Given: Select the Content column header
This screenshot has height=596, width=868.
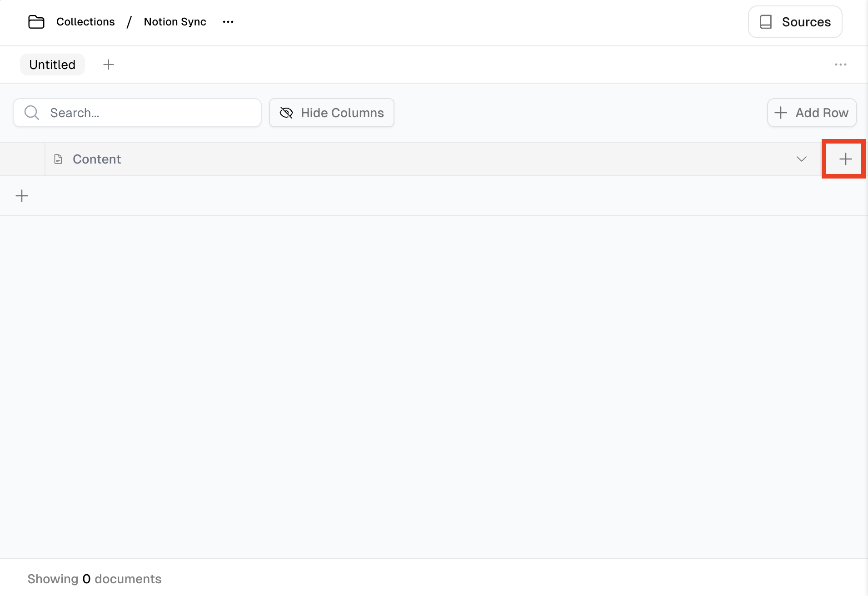Looking at the screenshot, I should 97,159.
